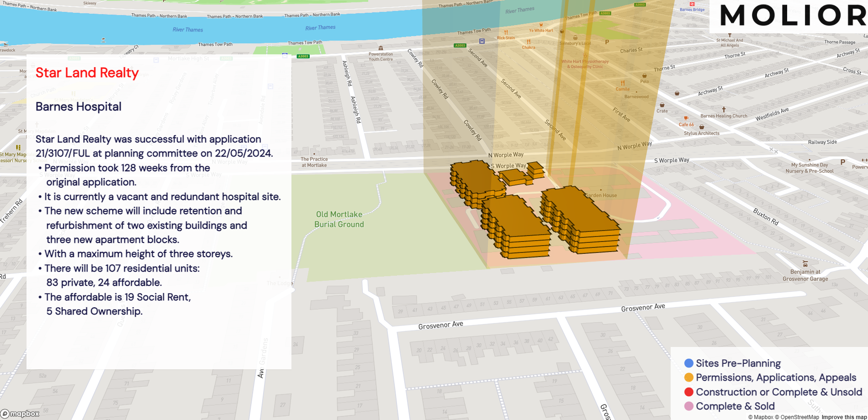Click the largest orange 3D apartment block
This screenshot has height=420, width=868.
point(580,219)
